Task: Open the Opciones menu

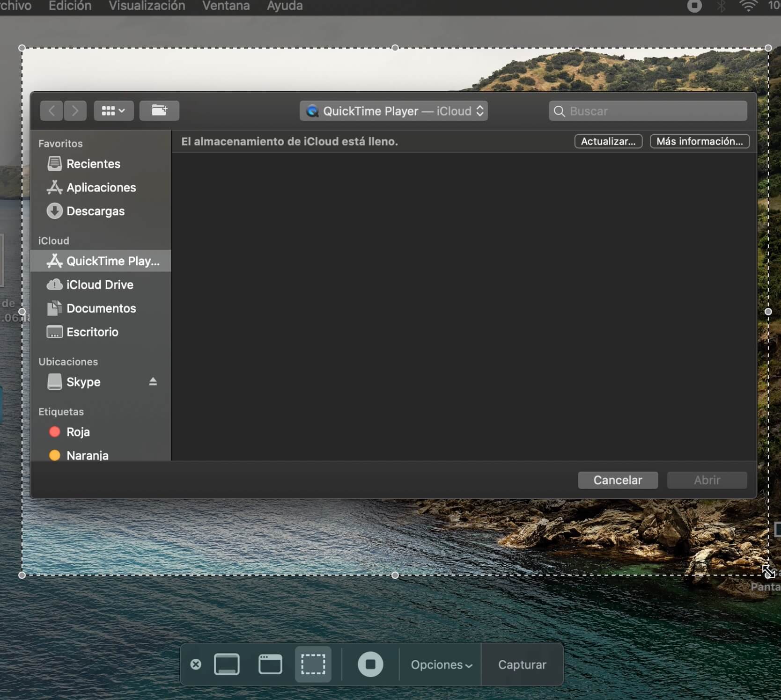Action: pyautogui.click(x=441, y=665)
